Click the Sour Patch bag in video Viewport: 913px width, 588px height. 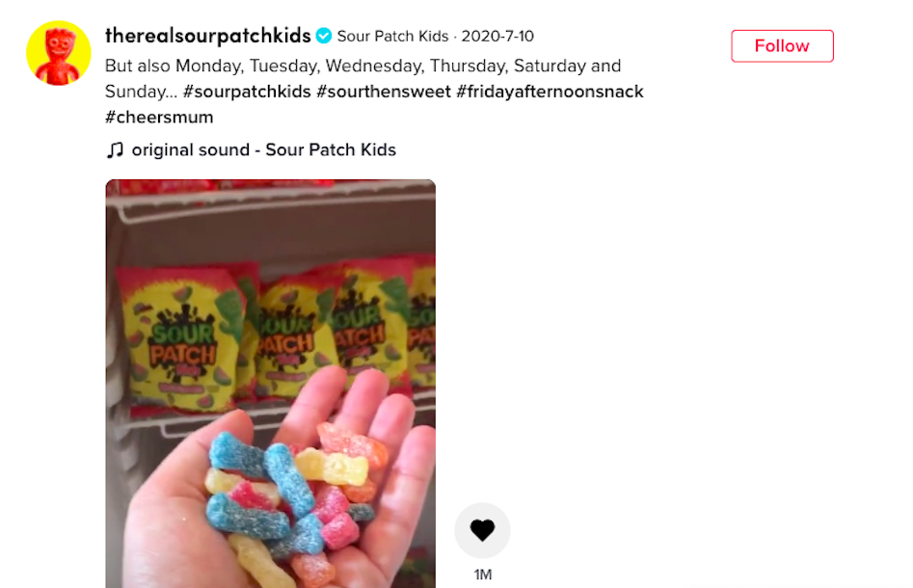pyautogui.click(x=183, y=340)
